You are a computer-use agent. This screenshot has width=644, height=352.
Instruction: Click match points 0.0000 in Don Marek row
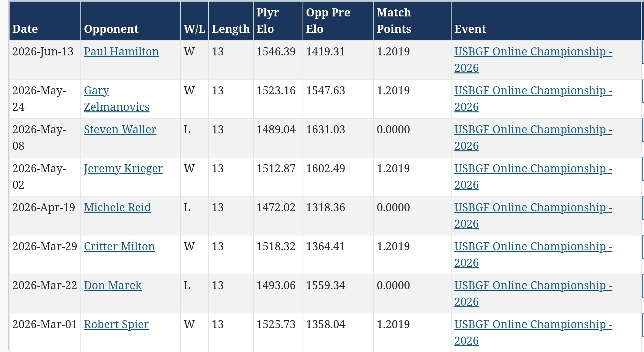[393, 285]
